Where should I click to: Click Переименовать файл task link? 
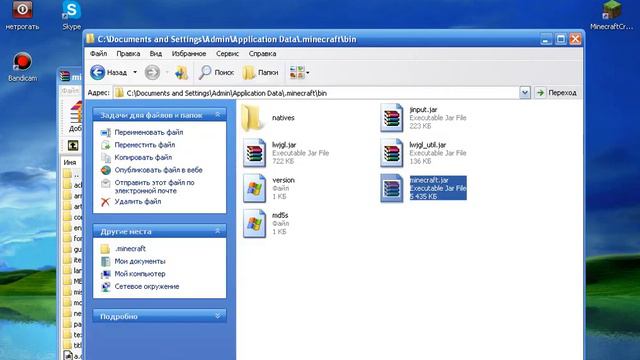[149, 132]
